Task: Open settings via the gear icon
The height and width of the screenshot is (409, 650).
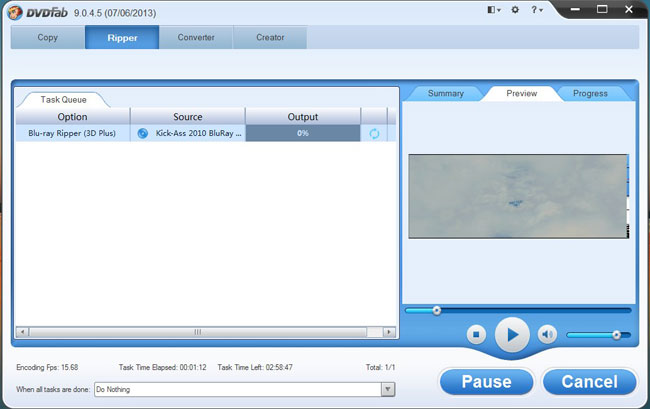Action: click(515, 10)
